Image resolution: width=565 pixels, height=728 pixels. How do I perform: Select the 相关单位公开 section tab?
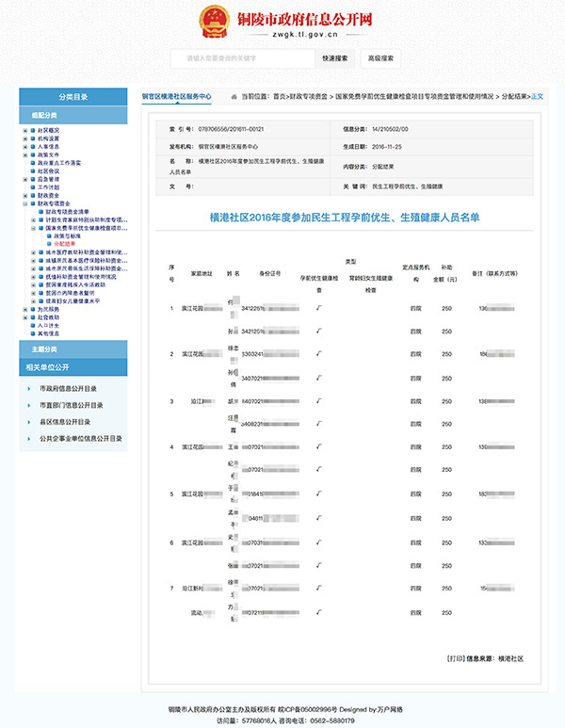(73, 367)
